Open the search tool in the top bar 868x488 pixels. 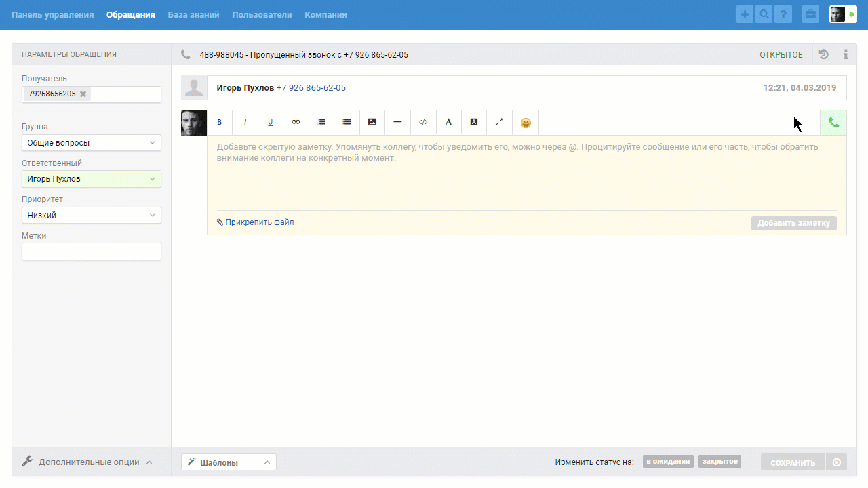click(x=764, y=14)
